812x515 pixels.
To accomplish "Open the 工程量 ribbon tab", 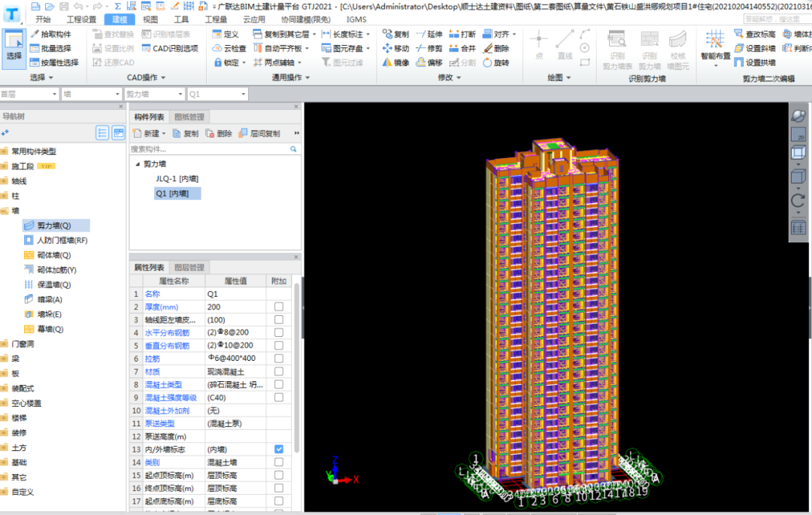I will pyautogui.click(x=216, y=19).
